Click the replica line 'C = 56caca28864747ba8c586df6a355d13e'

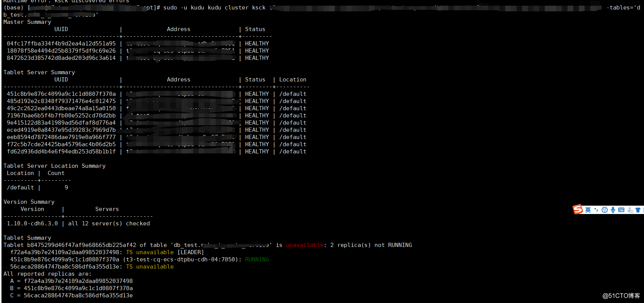click(x=72, y=295)
